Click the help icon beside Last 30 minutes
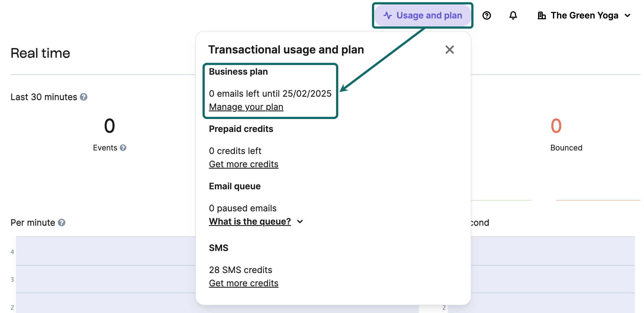 (x=84, y=97)
